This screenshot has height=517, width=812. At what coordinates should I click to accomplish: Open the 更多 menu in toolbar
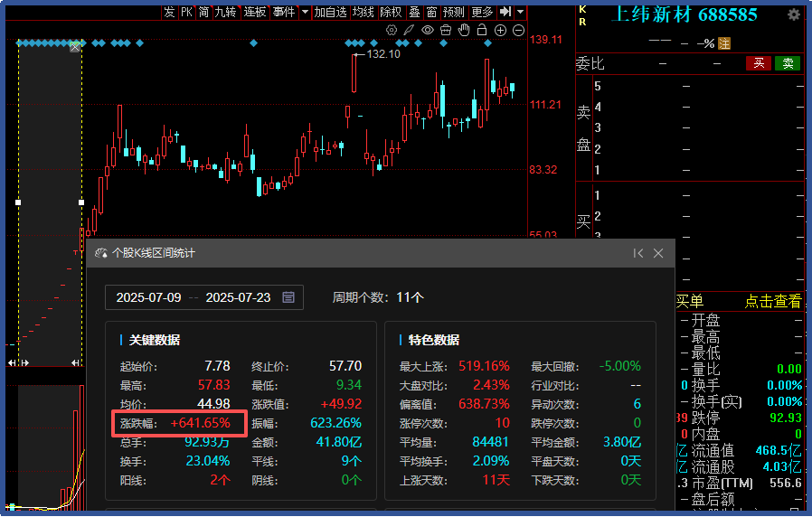click(x=482, y=12)
